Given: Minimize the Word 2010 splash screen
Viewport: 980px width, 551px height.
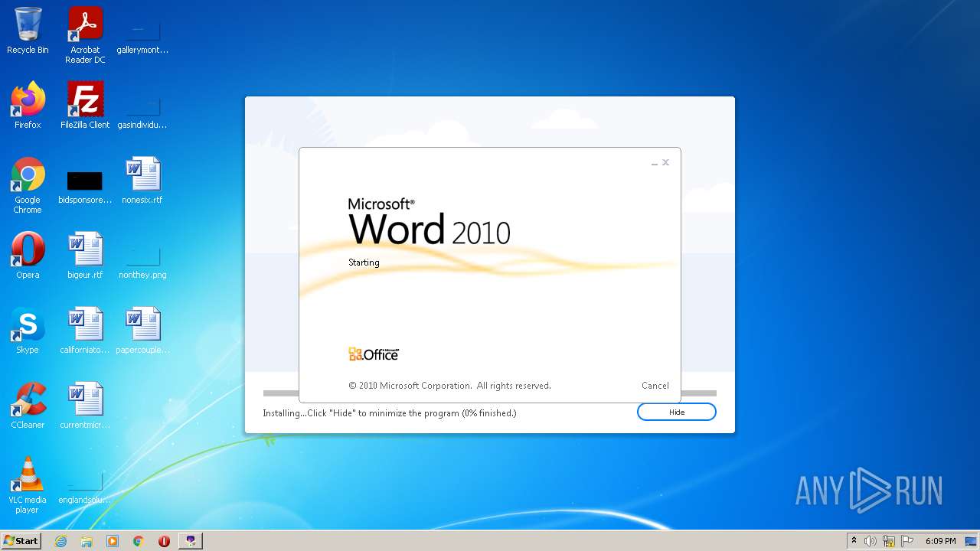Looking at the screenshot, I should tap(655, 163).
